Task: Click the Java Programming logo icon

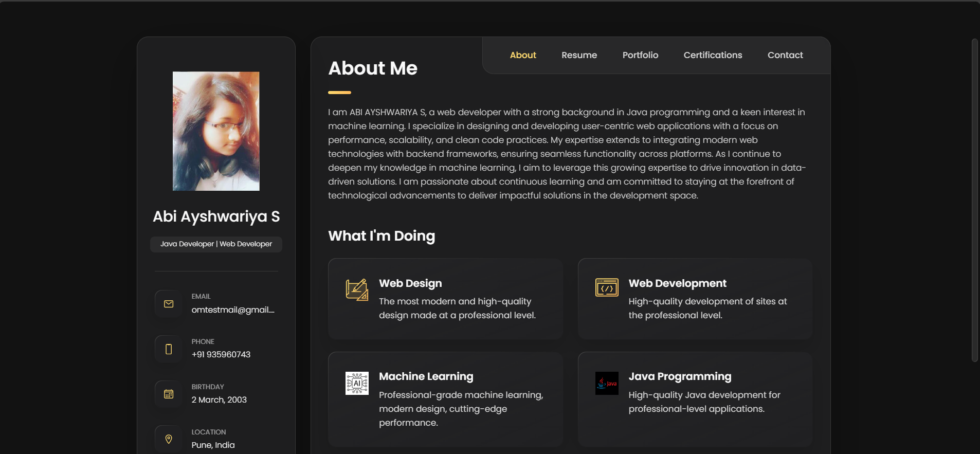Action: point(607,383)
